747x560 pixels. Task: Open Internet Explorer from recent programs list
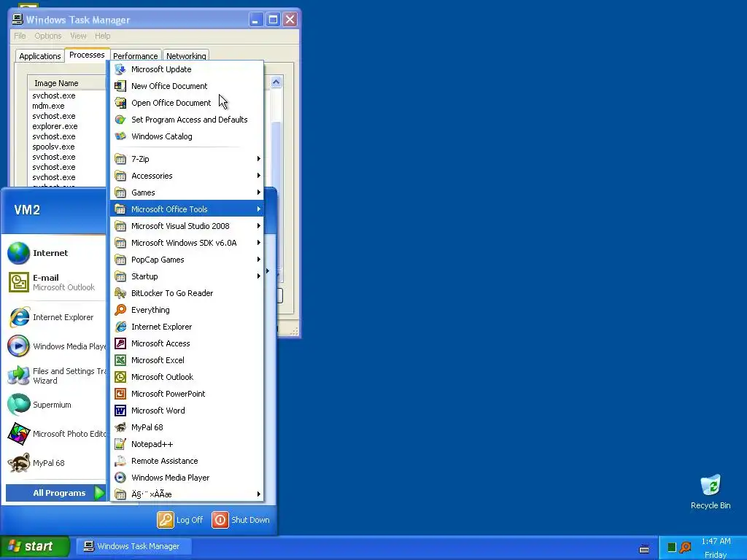pyautogui.click(x=55, y=317)
